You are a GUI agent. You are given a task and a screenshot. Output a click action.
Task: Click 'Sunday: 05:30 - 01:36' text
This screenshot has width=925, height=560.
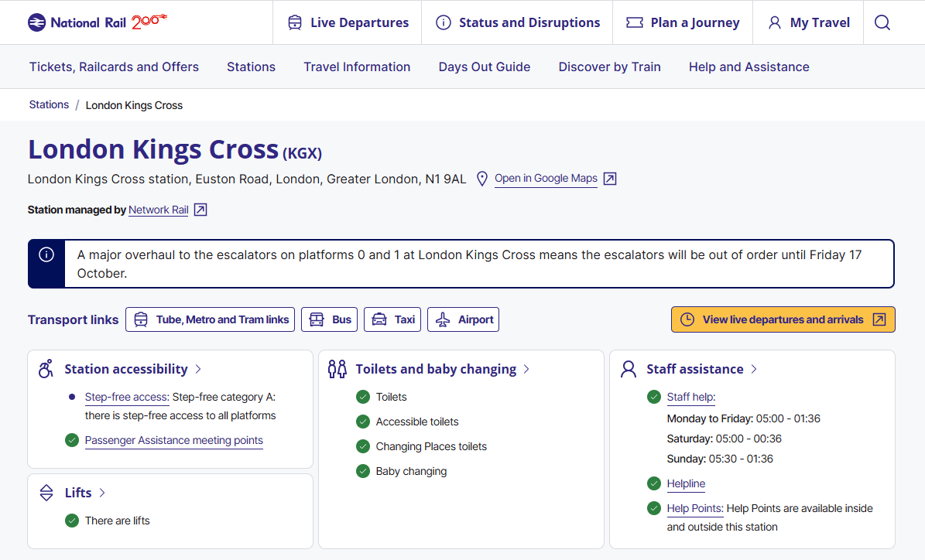point(720,459)
